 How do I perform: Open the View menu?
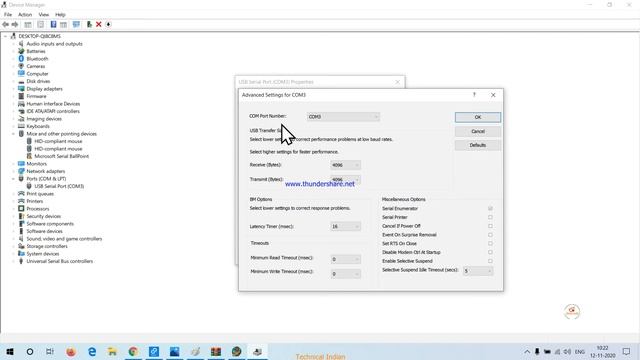click(x=44, y=15)
